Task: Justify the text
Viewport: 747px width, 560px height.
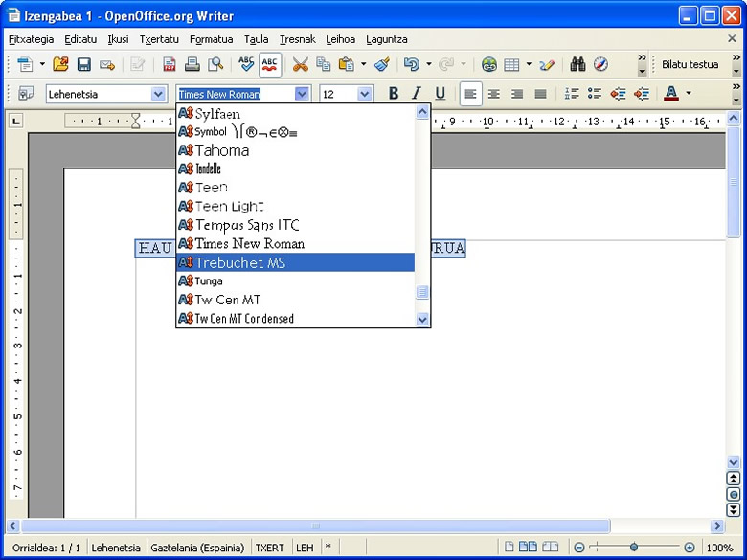Action: [541, 94]
